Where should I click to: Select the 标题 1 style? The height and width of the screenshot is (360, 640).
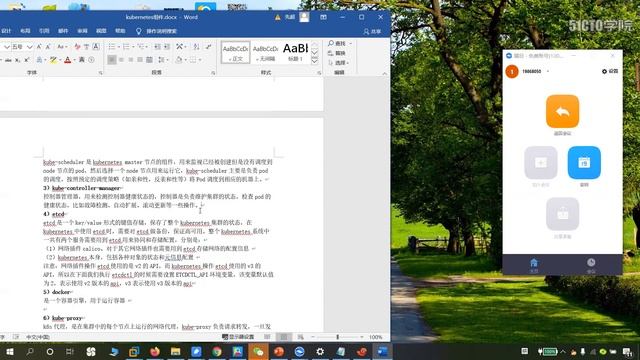[295, 52]
